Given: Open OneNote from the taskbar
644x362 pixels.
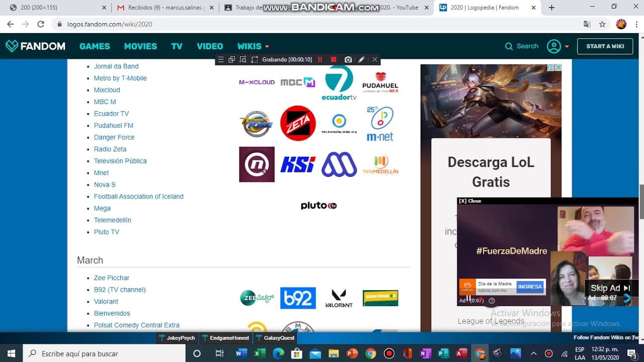Looking at the screenshot, I should (426, 353).
